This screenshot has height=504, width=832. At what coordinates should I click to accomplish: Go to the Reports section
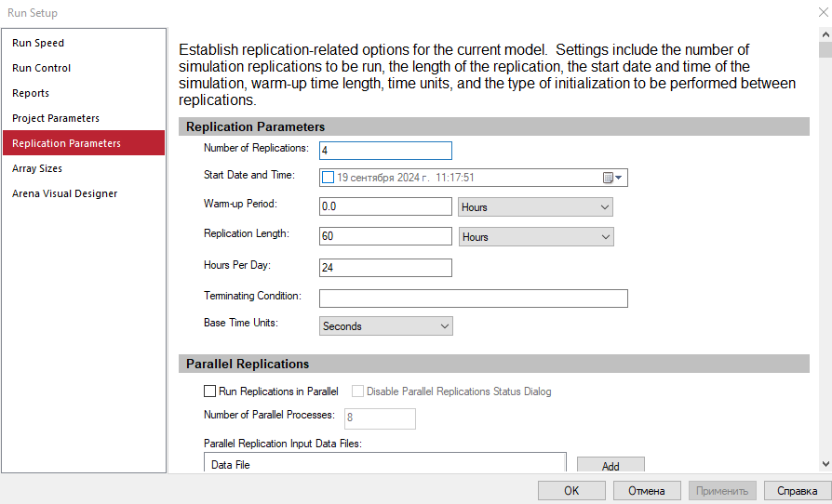(31, 93)
